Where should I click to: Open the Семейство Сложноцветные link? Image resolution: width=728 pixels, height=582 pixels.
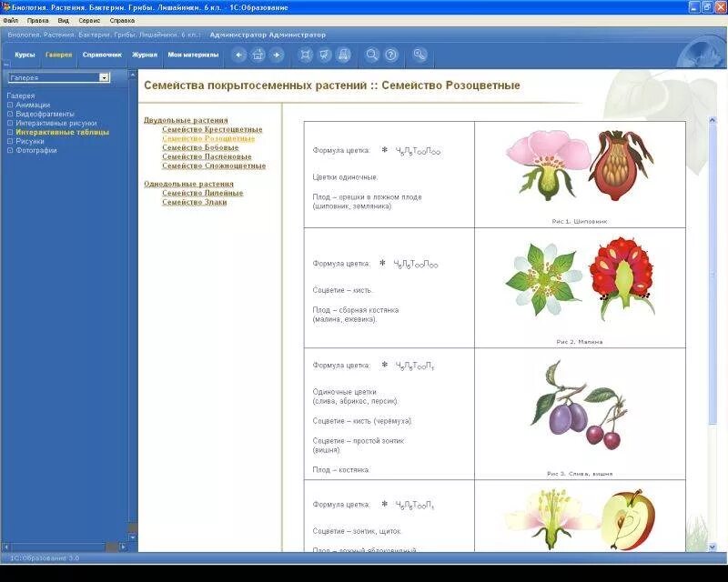pos(214,166)
